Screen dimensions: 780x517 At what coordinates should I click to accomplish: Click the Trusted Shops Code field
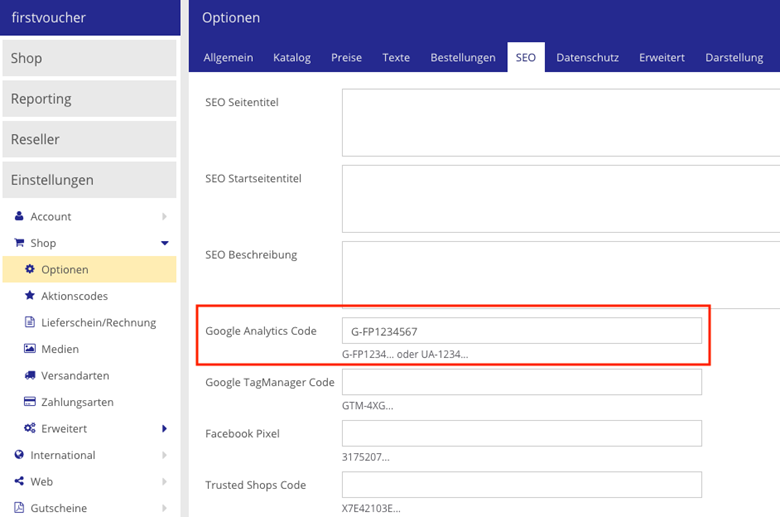(522, 485)
